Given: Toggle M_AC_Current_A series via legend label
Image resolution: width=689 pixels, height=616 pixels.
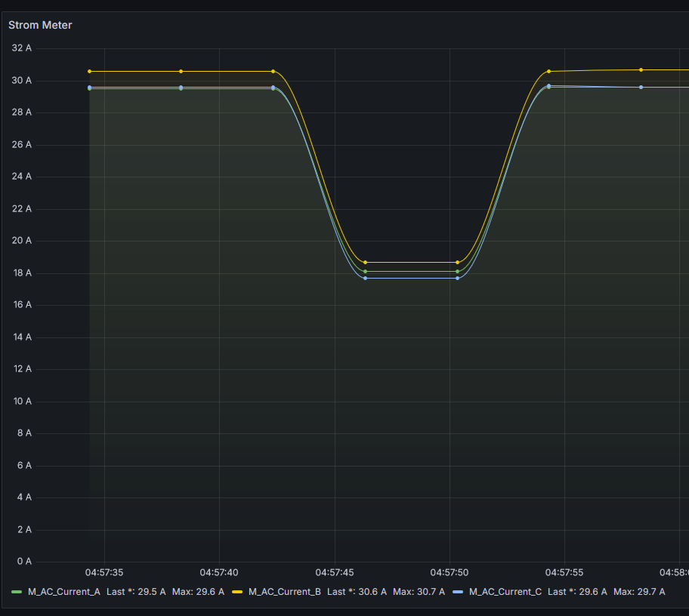Looking at the screenshot, I should (x=64, y=592).
